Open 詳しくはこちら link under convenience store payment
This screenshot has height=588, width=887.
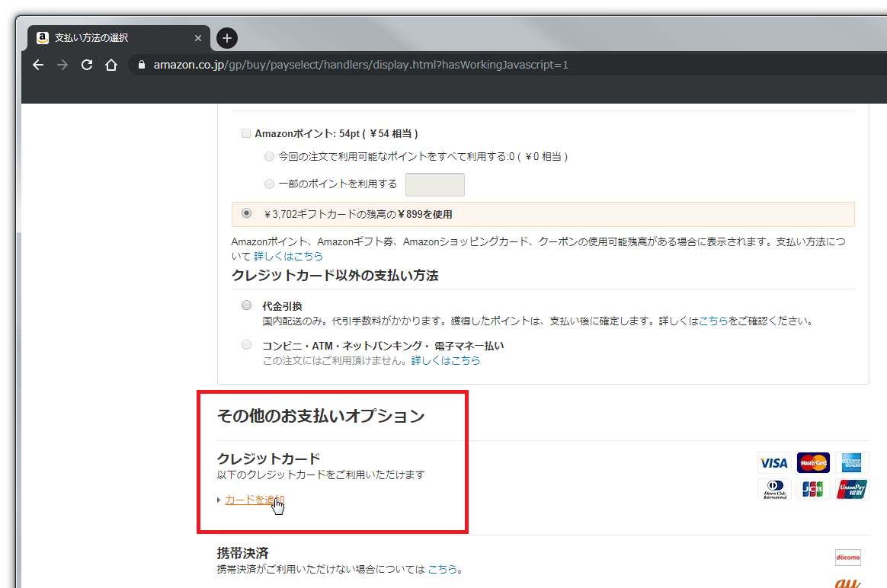click(x=446, y=360)
